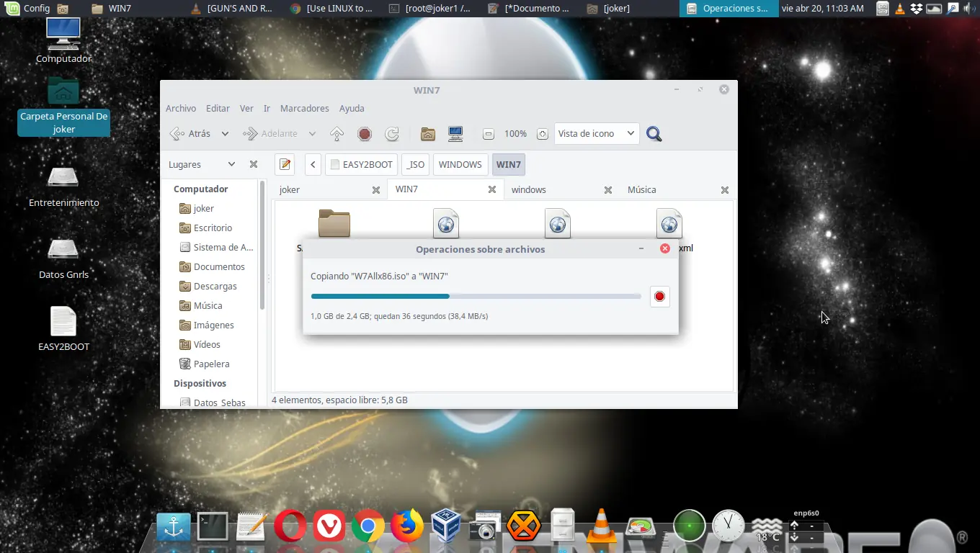Stop the W7Allx86.iso copy operation
Screen dimensions: 980x553
[x=659, y=297]
